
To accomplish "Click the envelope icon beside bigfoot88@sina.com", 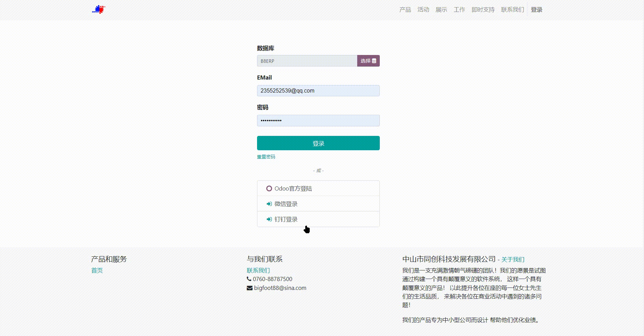I will (x=250, y=288).
